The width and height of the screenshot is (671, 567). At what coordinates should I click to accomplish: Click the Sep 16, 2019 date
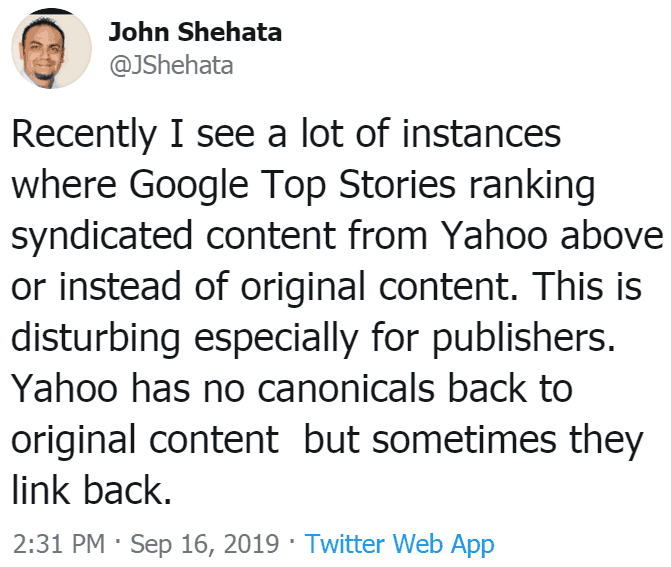point(207,544)
